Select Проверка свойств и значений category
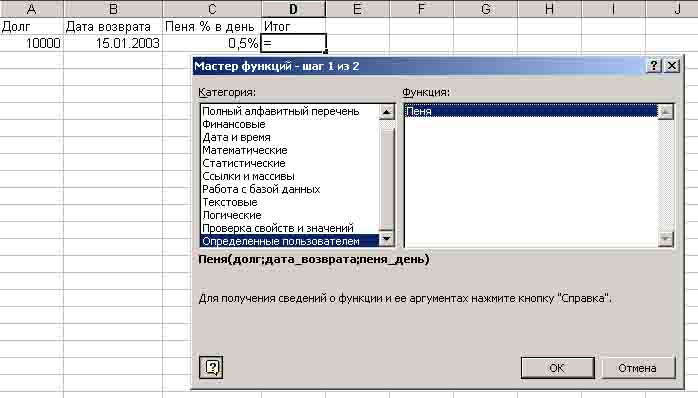 [x=289, y=227]
